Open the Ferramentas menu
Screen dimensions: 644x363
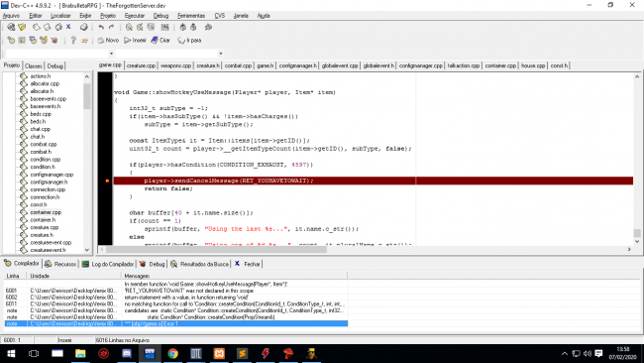191,16
